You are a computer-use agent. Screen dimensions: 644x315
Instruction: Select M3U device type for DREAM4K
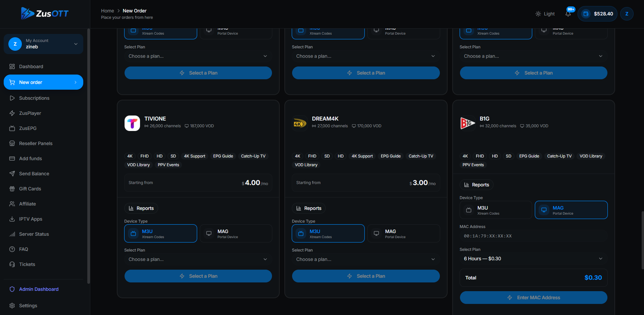(x=328, y=233)
